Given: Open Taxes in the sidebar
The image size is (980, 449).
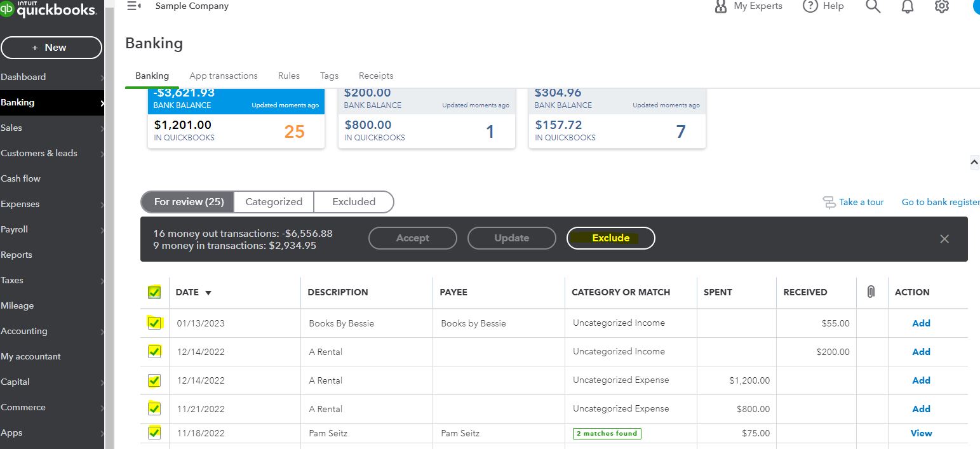Looking at the screenshot, I should (12, 280).
